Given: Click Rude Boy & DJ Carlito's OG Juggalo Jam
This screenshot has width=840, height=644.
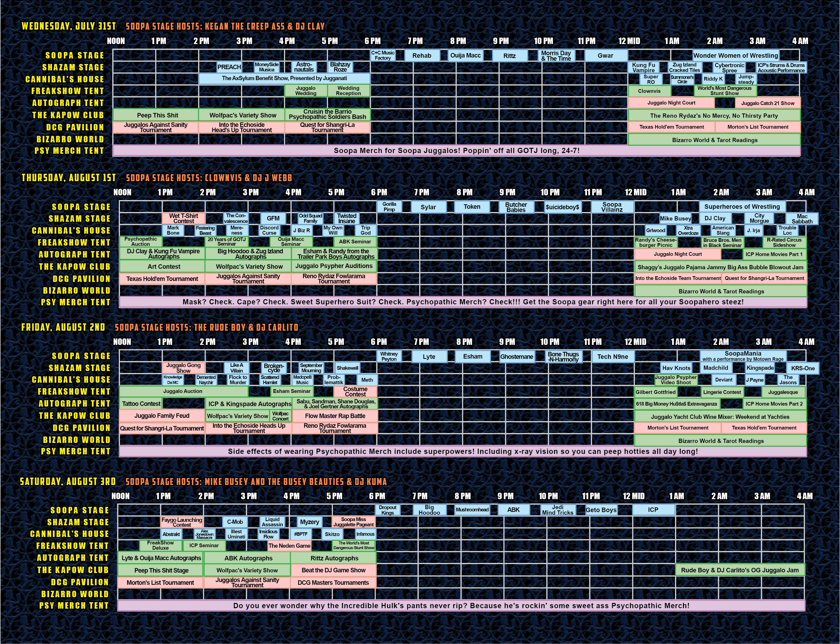Looking at the screenshot, I should pyautogui.click(x=740, y=570).
